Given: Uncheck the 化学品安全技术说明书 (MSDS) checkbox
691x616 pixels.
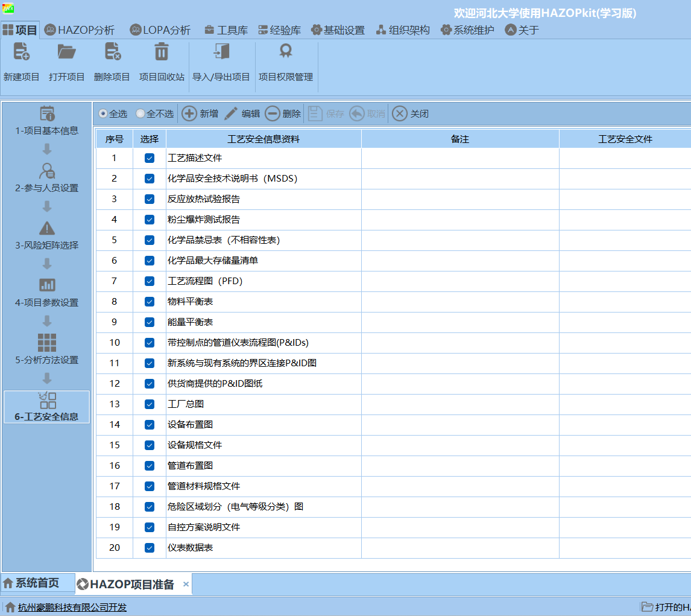Looking at the screenshot, I should pos(150,179).
